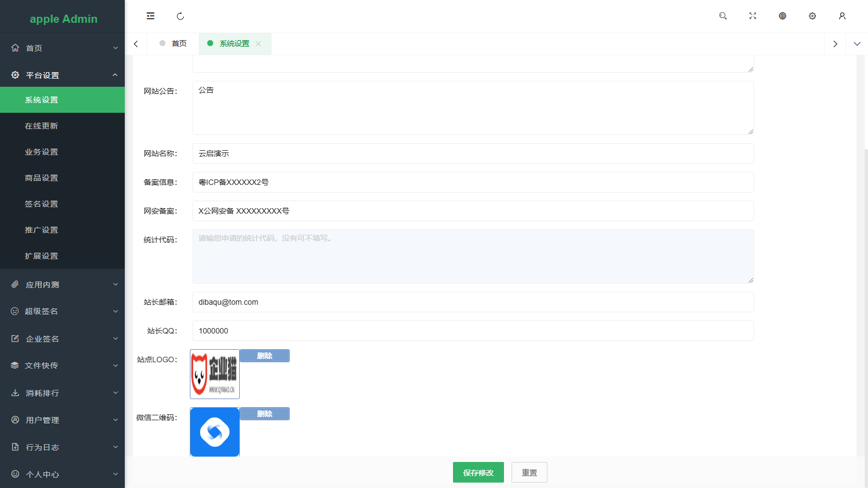Collapse the sidebar navigation icon
Viewport: 868px width, 488px height.
(150, 16)
